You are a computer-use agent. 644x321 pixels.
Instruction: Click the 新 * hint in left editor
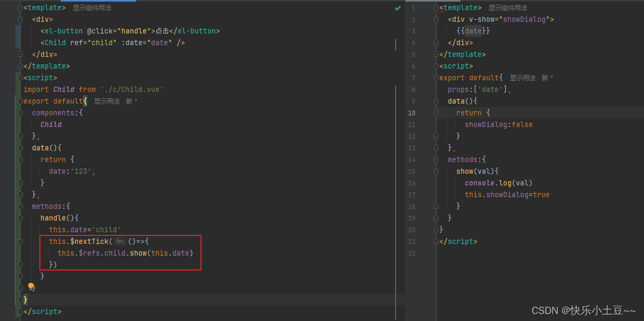pos(132,101)
